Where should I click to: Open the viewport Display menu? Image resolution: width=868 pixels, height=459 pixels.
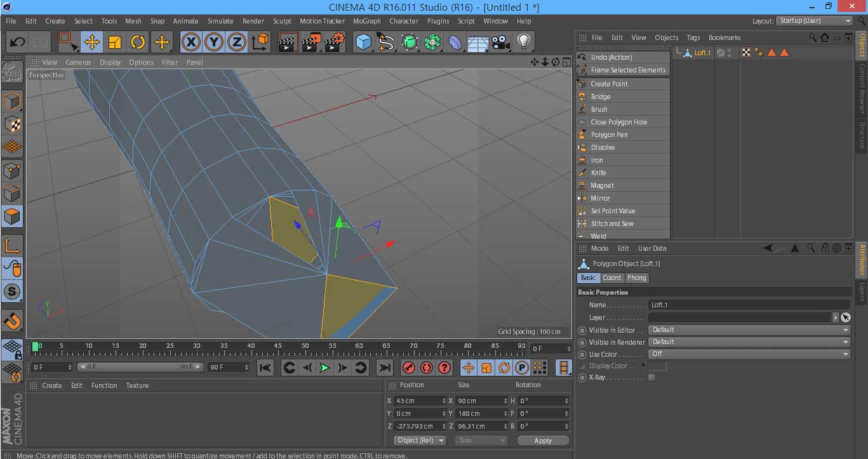click(110, 62)
